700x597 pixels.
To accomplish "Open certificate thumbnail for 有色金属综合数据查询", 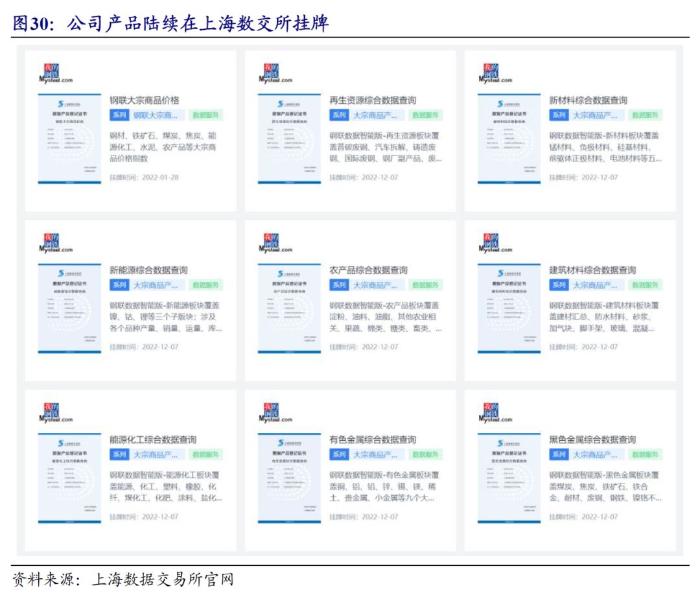I will [x=289, y=478].
